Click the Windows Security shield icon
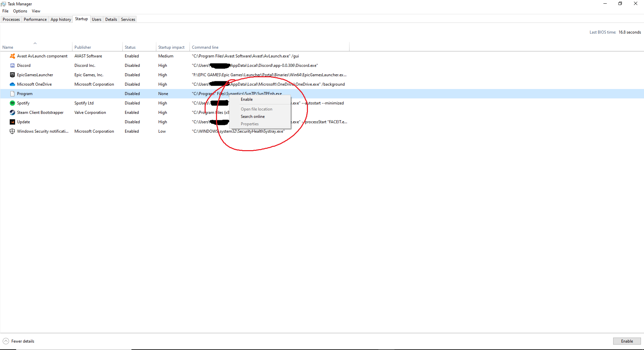Image resolution: width=644 pixels, height=350 pixels. [x=12, y=131]
